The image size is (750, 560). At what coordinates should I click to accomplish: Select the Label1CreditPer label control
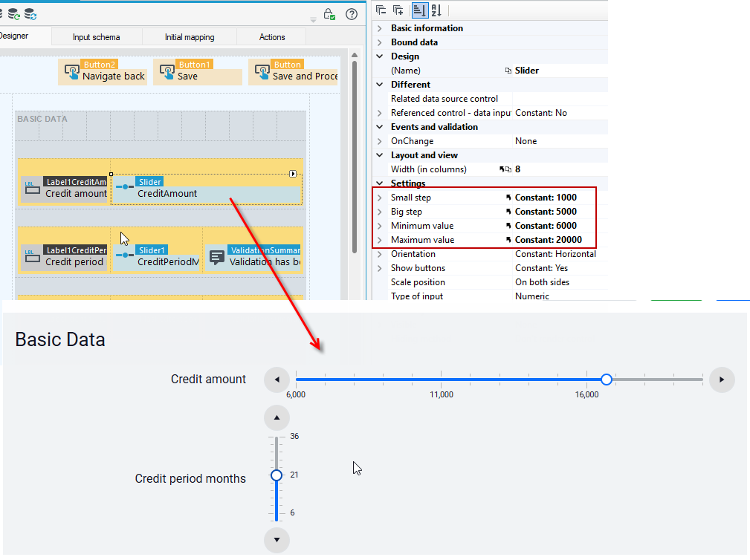click(64, 256)
